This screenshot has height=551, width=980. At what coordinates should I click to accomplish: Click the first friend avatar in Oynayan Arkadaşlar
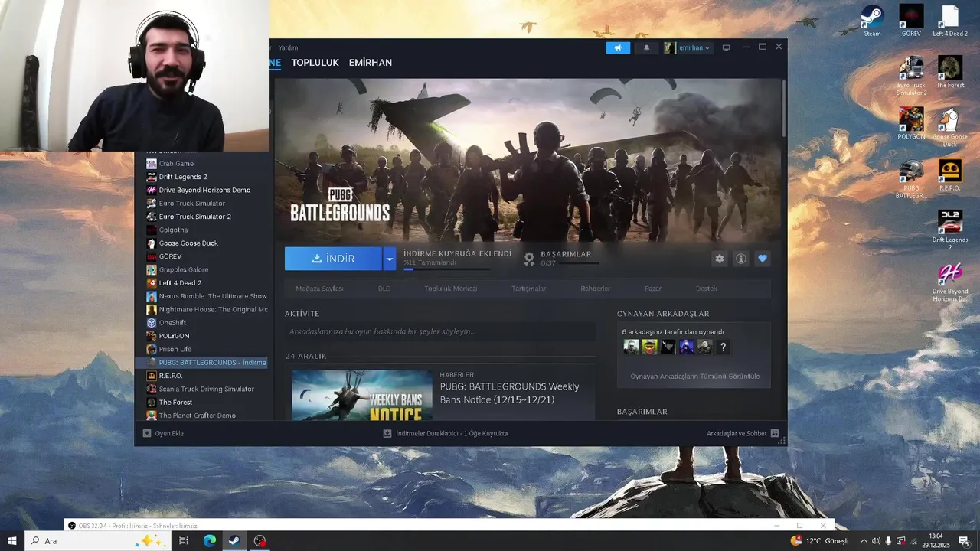point(631,347)
